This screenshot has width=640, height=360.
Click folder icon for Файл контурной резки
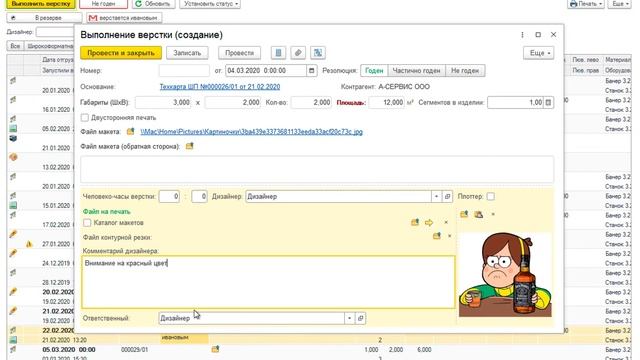437,236
